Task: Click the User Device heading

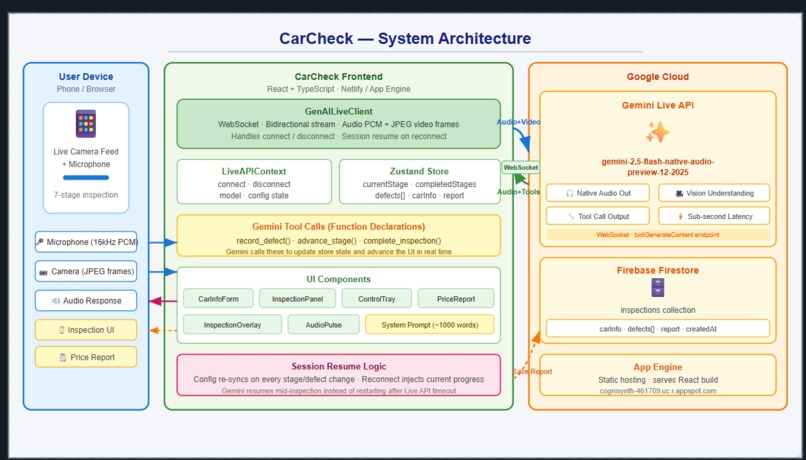Action: point(86,77)
